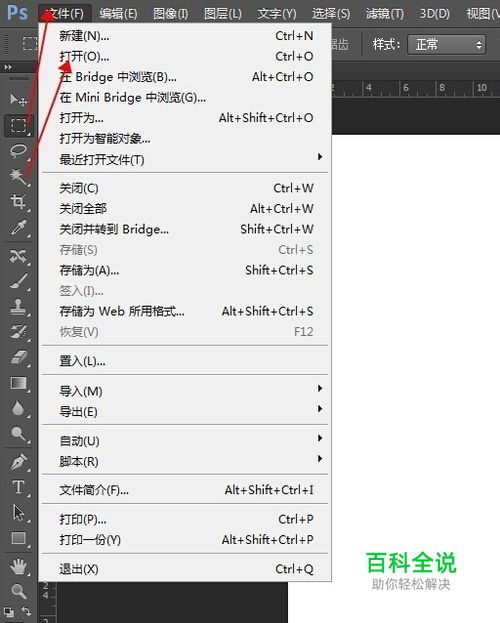The width and height of the screenshot is (500, 623).
Task: Choose 退出(X) to quit Photoshop
Action: (185, 569)
